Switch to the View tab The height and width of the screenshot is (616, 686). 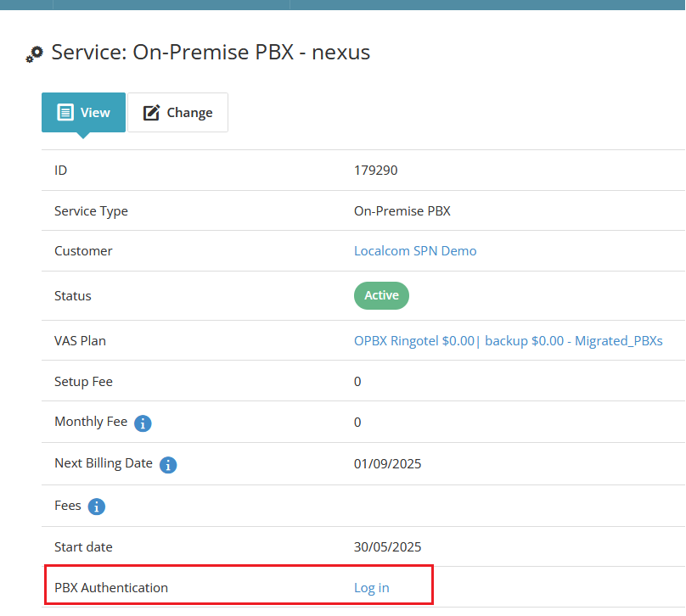[x=83, y=112]
